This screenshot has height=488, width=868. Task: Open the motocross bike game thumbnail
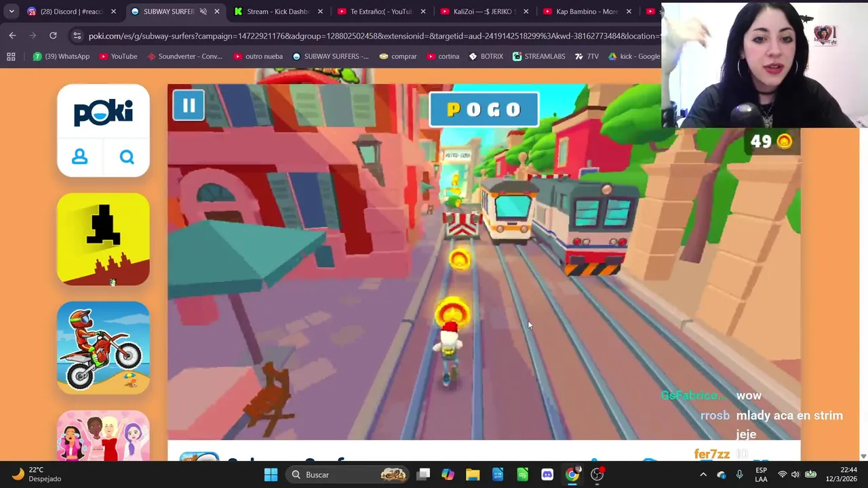coord(103,348)
